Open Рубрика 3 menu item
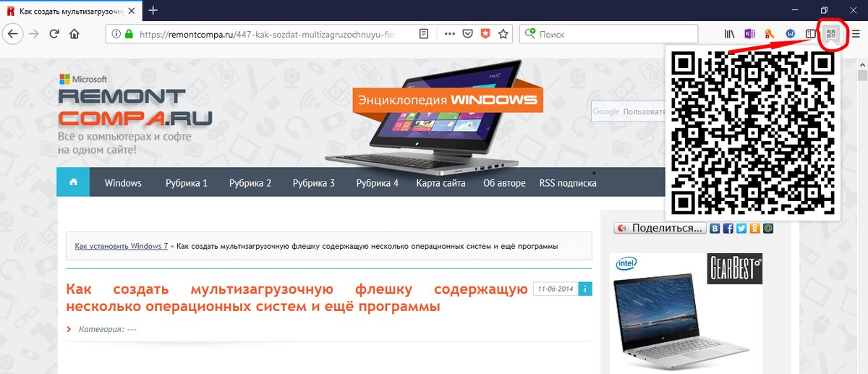Viewport: 868px width, 374px height. (x=314, y=183)
